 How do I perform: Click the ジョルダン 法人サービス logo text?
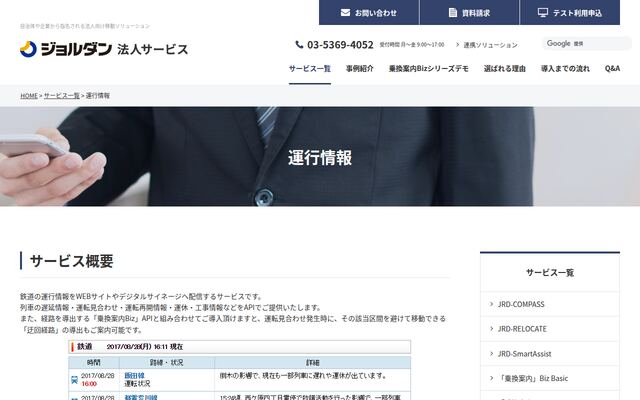pos(114,49)
